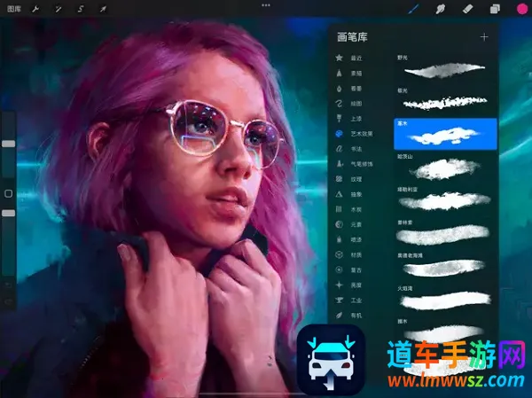This screenshot has height=398, width=532.
Task: Open the 喷漆 spray paints category
Action: click(348, 239)
